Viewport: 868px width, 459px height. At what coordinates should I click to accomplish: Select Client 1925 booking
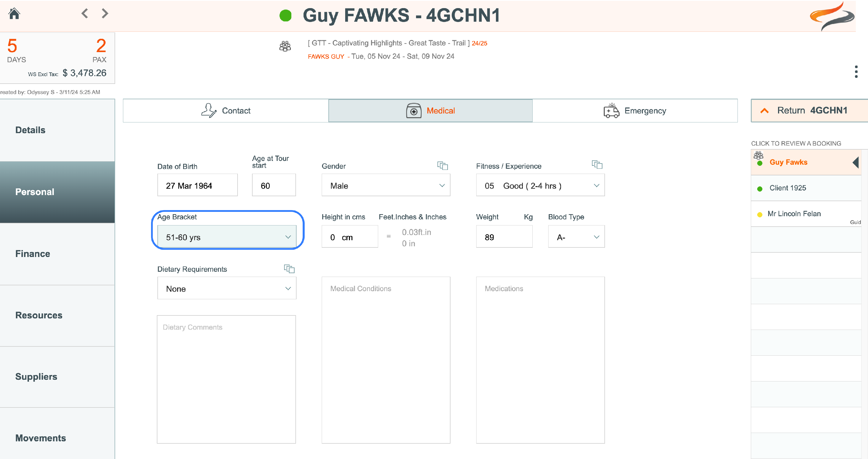point(788,188)
